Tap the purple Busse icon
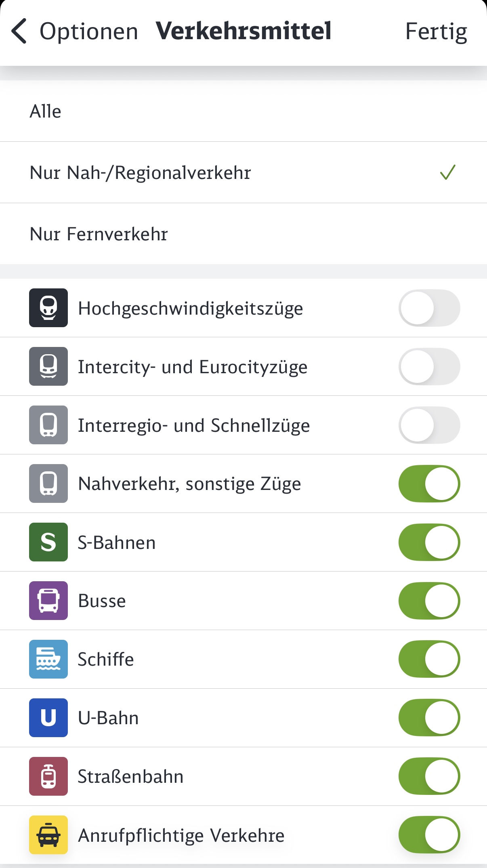487x868 pixels. 48,601
